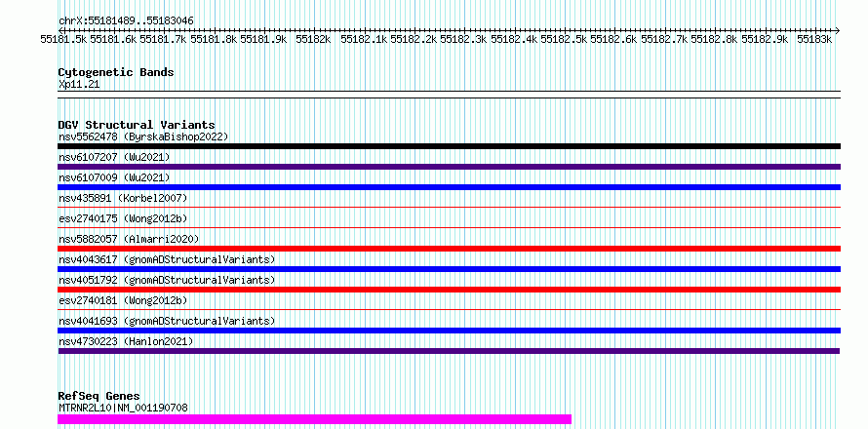The height and width of the screenshot is (429, 868).
Task: Click the Xp11.21 band label
Action: (x=79, y=85)
